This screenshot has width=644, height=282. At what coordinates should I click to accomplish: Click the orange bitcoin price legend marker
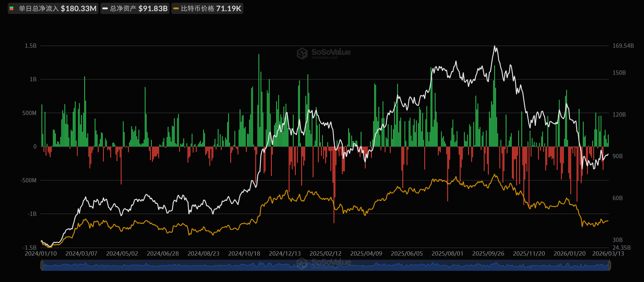pyautogui.click(x=176, y=9)
